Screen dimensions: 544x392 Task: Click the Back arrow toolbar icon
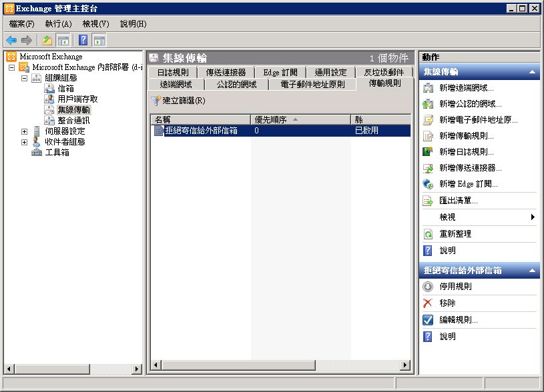click(x=11, y=41)
